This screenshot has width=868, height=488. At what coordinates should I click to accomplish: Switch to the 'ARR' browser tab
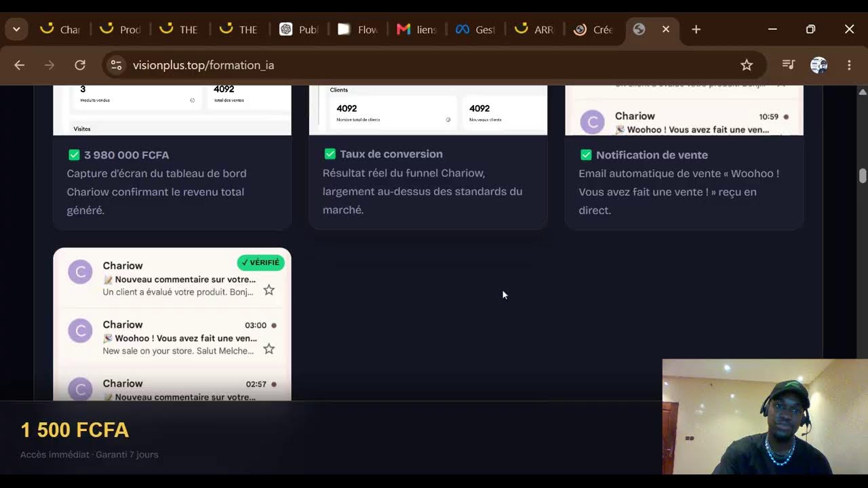point(535,29)
